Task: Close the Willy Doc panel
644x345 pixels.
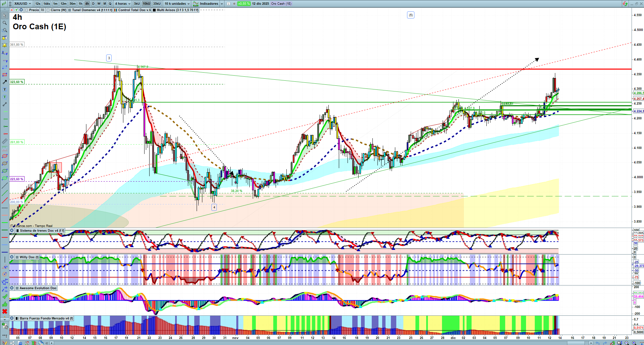Action: (12, 257)
